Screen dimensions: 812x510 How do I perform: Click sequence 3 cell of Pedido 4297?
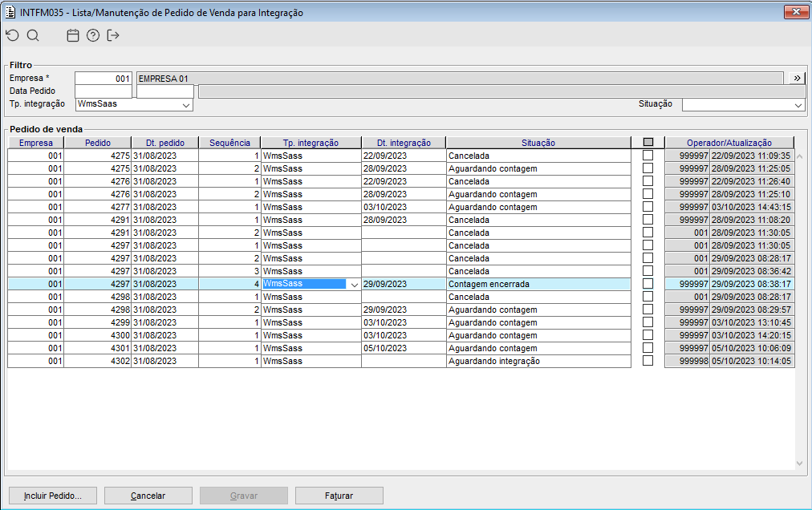(230, 271)
